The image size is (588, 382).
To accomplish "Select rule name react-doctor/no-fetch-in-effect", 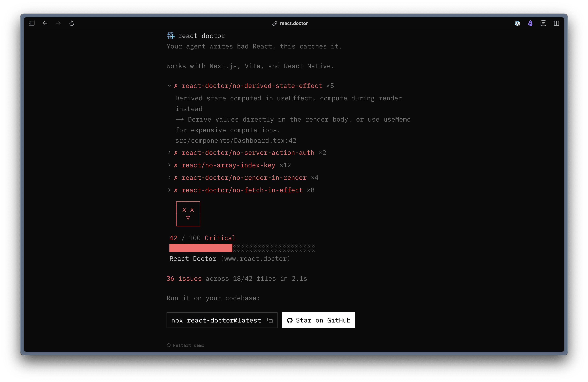I will tap(242, 190).
